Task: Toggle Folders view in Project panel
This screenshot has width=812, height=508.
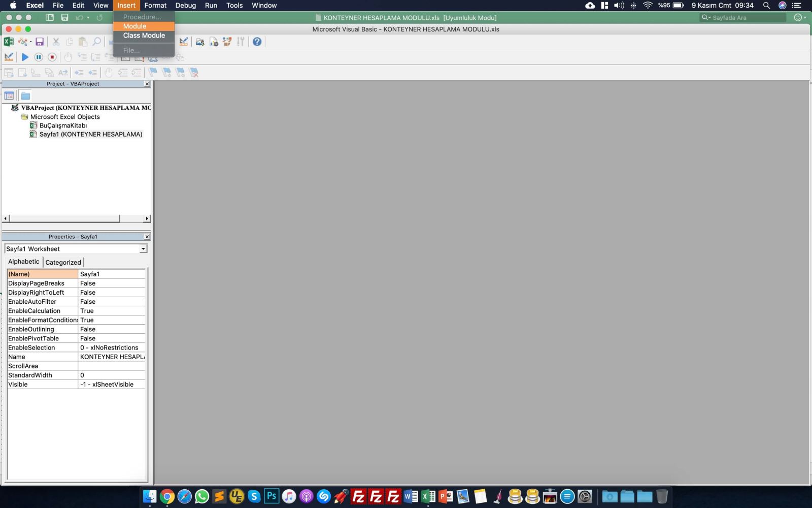Action: [25, 96]
